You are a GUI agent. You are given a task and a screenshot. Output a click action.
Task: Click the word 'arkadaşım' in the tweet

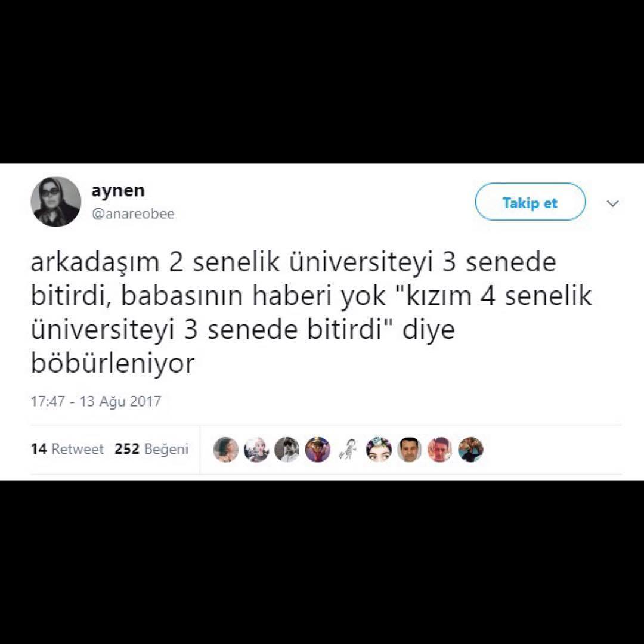95,263
